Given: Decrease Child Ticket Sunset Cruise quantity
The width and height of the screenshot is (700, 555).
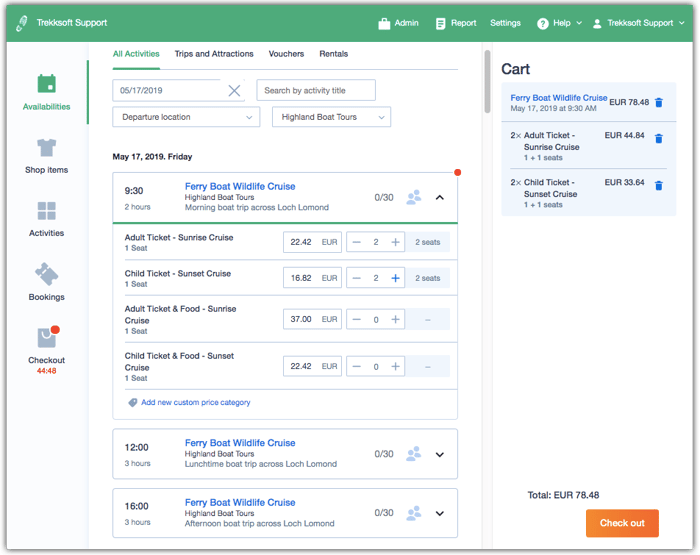Looking at the screenshot, I should [357, 278].
